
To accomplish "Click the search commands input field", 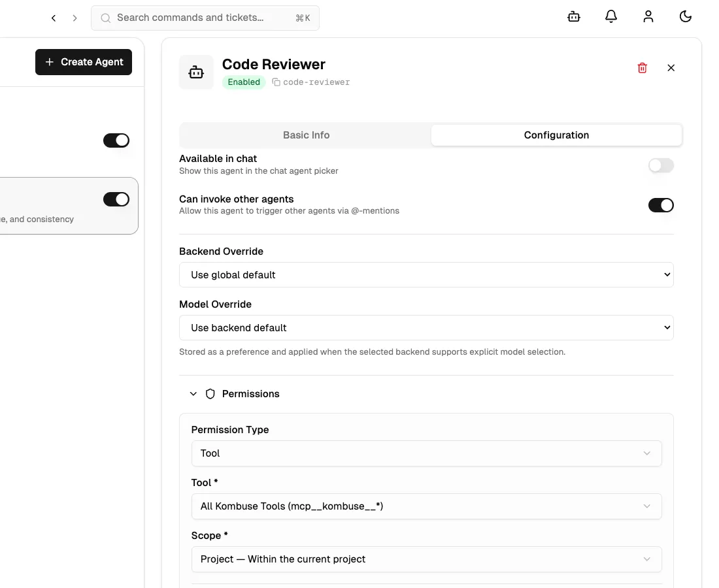I will pyautogui.click(x=205, y=18).
